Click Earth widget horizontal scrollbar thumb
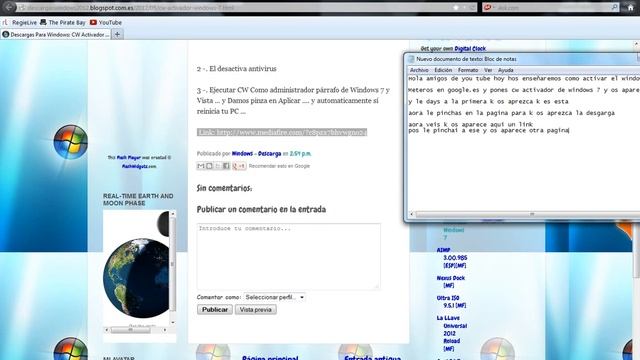Screen dimensions: 640x360 pyautogui.click(x=130, y=330)
